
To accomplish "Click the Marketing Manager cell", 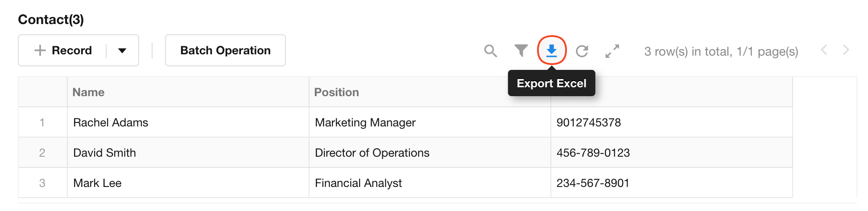I will pyautogui.click(x=430, y=122).
